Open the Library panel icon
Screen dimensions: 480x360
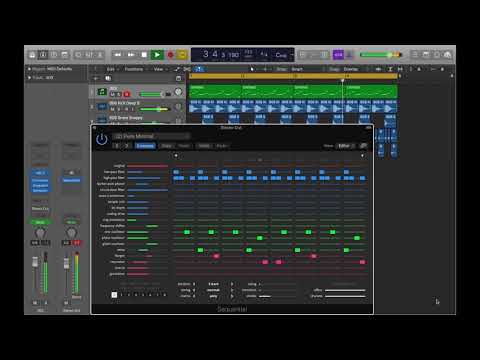tap(32, 55)
